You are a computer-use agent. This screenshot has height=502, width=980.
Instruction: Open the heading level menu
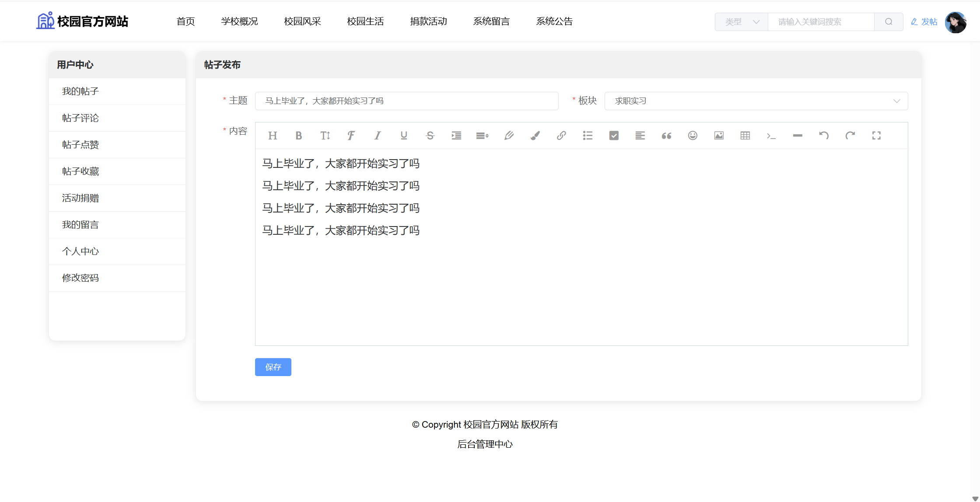click(x=273, y=136)
